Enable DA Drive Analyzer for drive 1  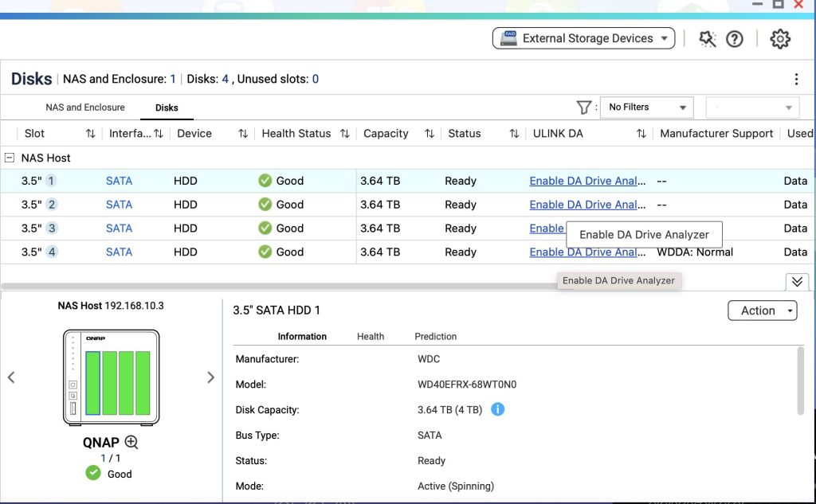[x=587, y=181]
